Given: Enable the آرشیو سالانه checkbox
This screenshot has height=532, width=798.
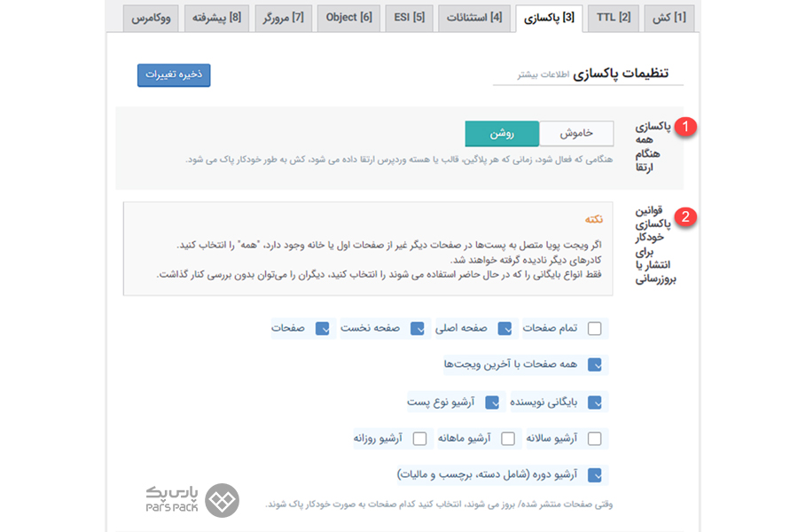Looking at the screenshot, I should click(594, 438).
